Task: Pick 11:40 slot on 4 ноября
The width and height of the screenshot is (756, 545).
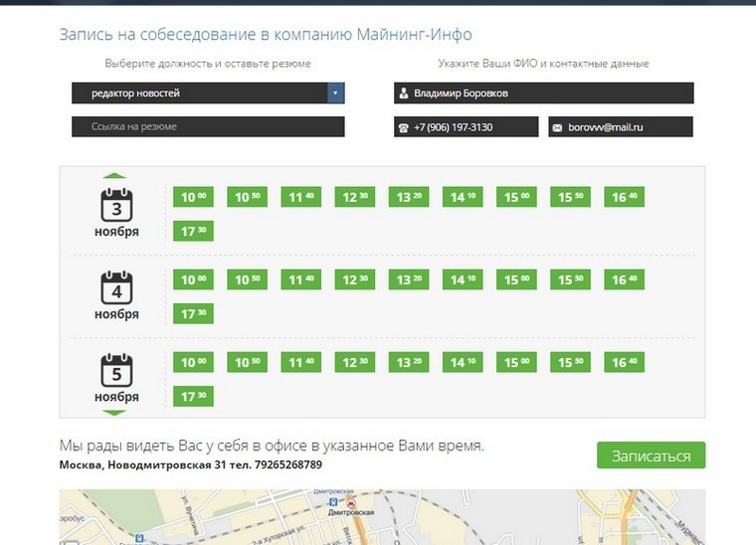Action: 301,279
